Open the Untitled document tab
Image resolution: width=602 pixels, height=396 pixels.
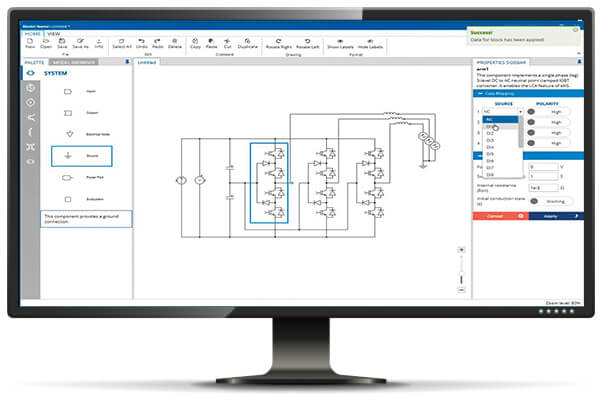147,62
